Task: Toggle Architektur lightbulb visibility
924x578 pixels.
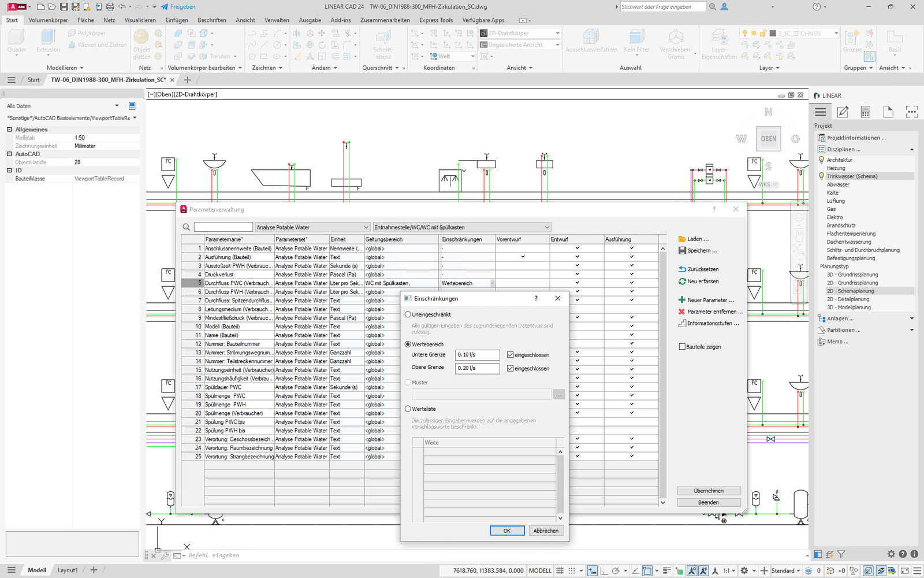Action: click(x=821, y=160)
